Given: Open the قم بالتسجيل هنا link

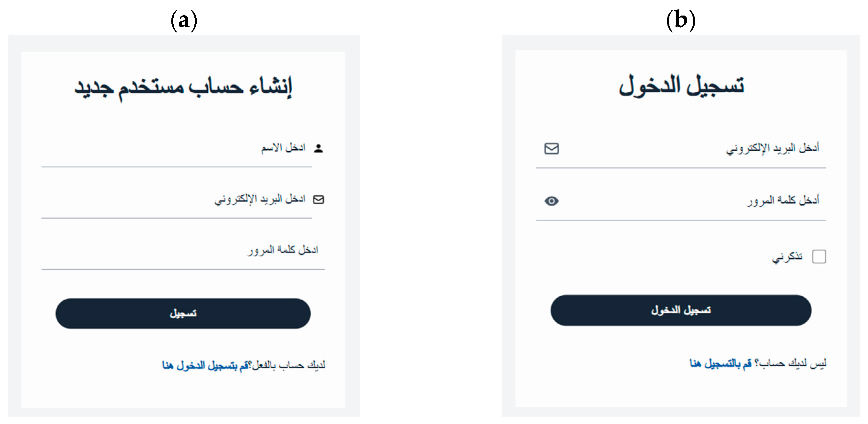Looking at the screenshot, I should pos(720,363).
